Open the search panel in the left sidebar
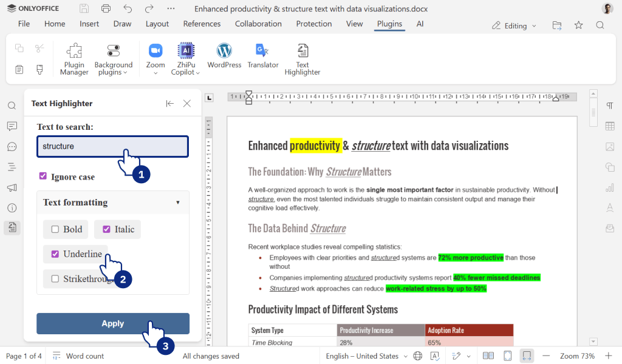The height and width of the screenshot is (364, 622). coord(12,105)
